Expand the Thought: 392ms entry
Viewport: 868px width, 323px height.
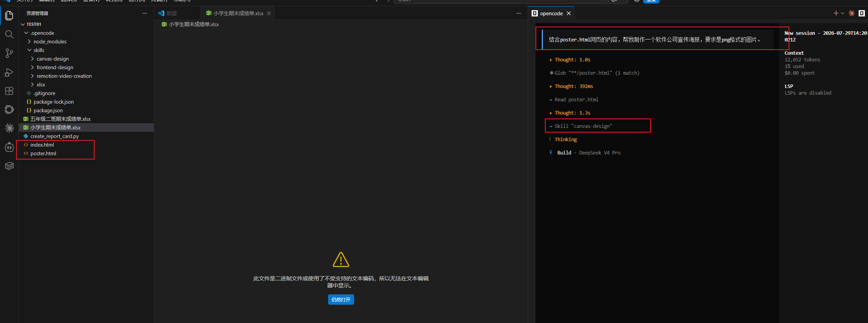(571, 86)
